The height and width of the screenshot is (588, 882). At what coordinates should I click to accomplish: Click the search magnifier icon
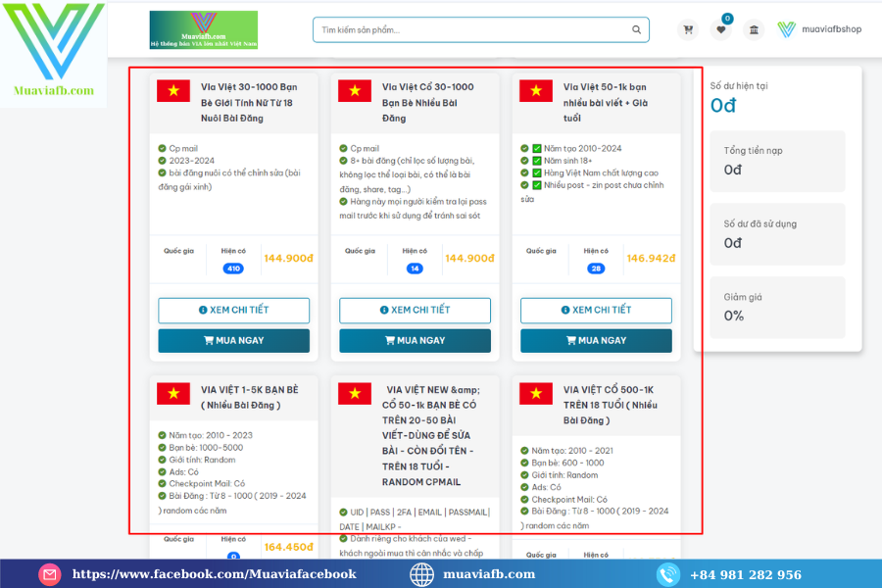pyautogui.click(x=636, y=29)
